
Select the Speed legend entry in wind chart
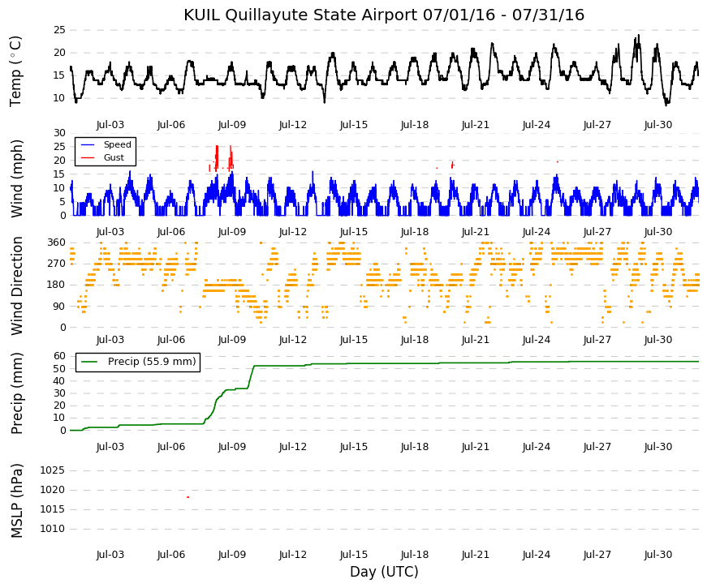click(x=106, y=144)
